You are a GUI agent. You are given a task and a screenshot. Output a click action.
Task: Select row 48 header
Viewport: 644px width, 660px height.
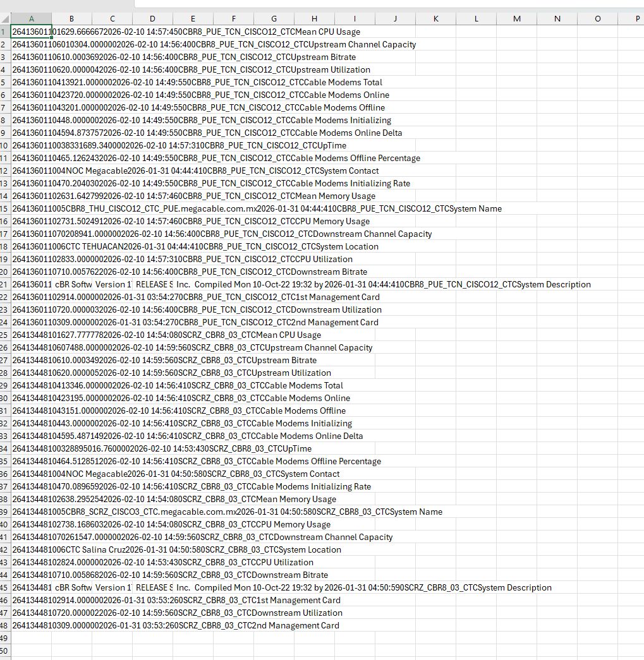5,625
